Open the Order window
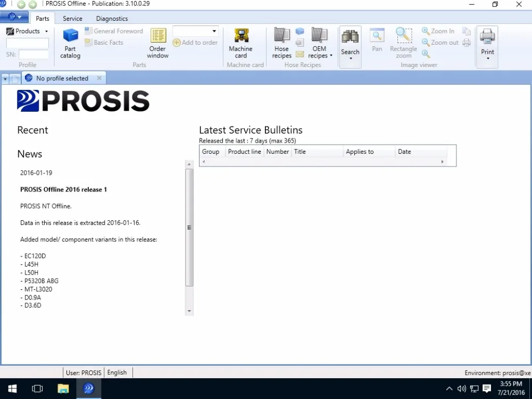This screenshot has width=532, height=399. [x=158, y=44]
